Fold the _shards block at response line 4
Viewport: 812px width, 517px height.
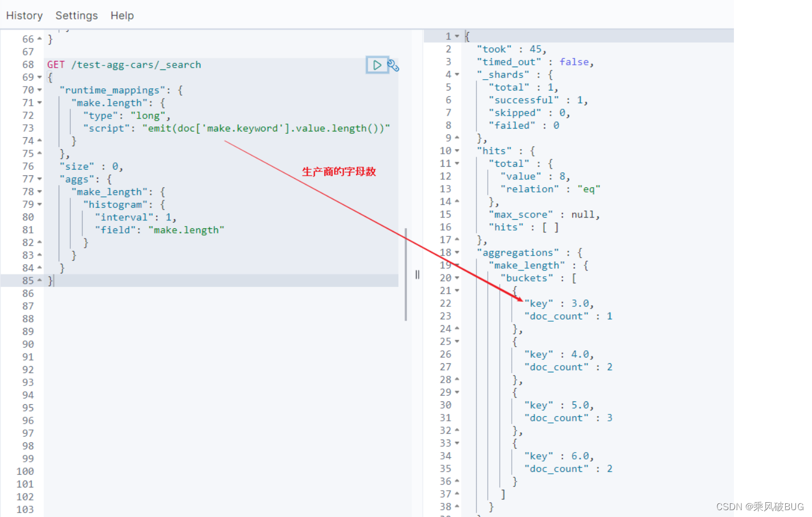tap(457, 75)
